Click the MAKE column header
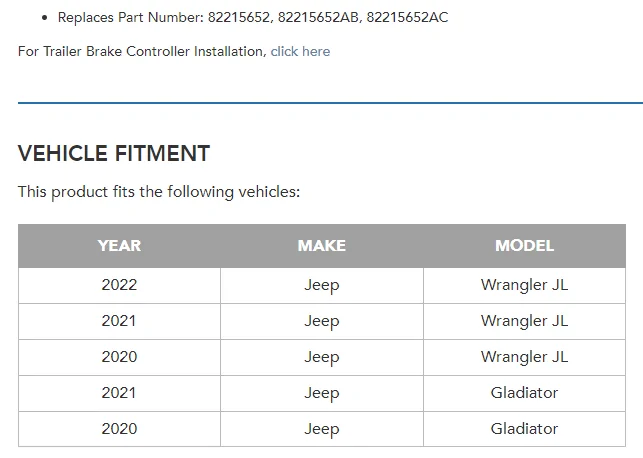This screenshot has height=458, width=643. (x=322, y=246)
